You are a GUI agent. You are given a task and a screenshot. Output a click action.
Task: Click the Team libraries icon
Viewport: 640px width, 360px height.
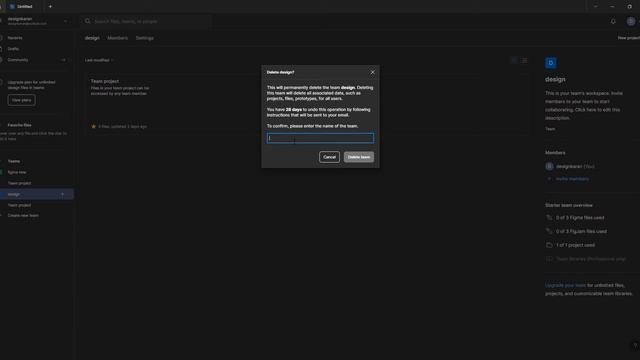(x=549, y=259)
